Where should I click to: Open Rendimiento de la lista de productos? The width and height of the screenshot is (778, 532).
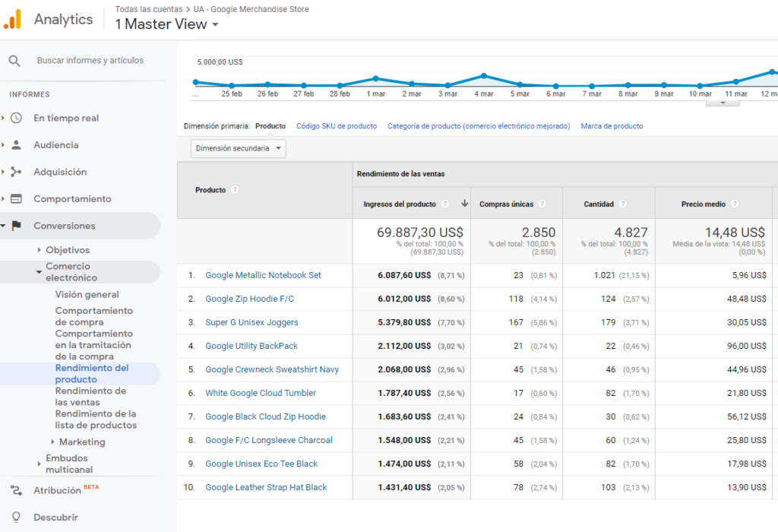96,420
